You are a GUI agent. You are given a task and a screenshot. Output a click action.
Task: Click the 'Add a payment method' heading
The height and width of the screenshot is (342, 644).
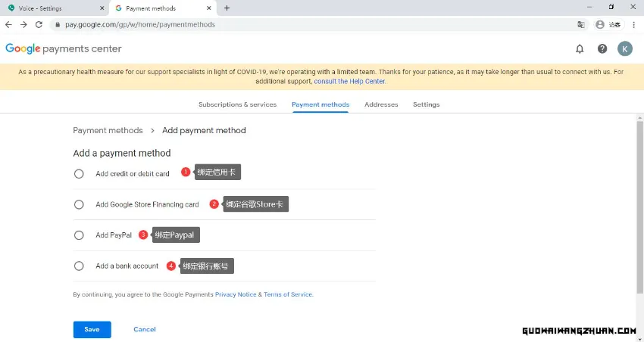click(122, 153)
